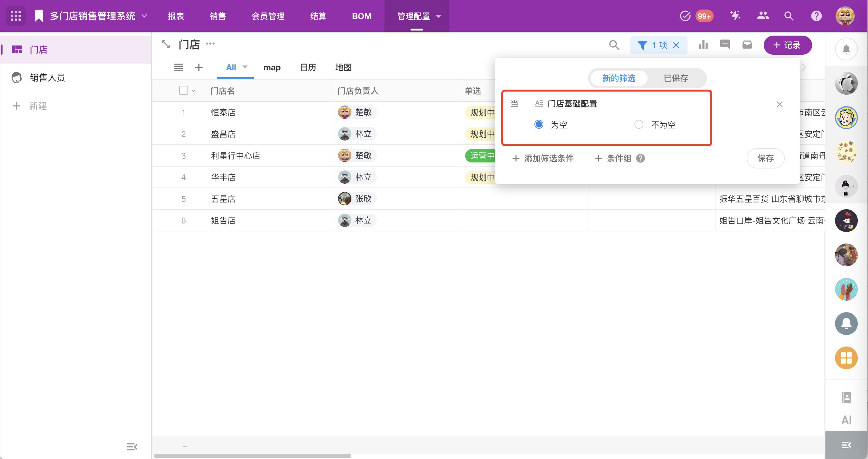Click the help icon next to 条件组

coord(640,158)
